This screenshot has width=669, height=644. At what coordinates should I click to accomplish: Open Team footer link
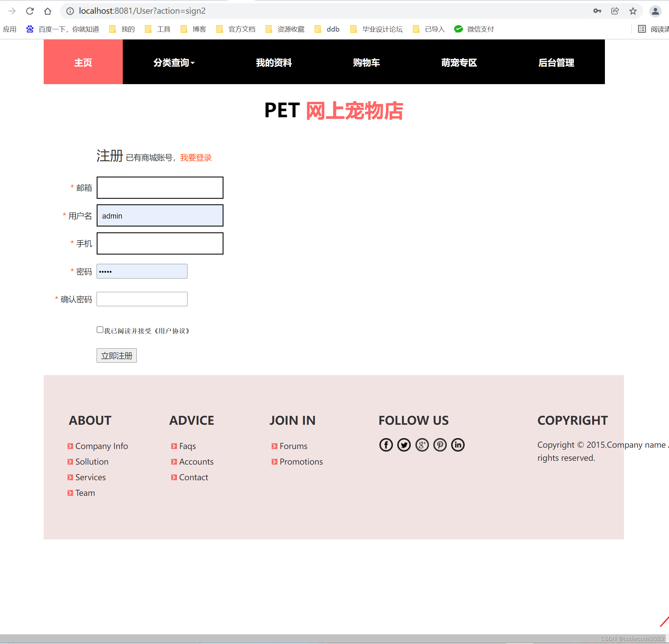click(85, 493)
